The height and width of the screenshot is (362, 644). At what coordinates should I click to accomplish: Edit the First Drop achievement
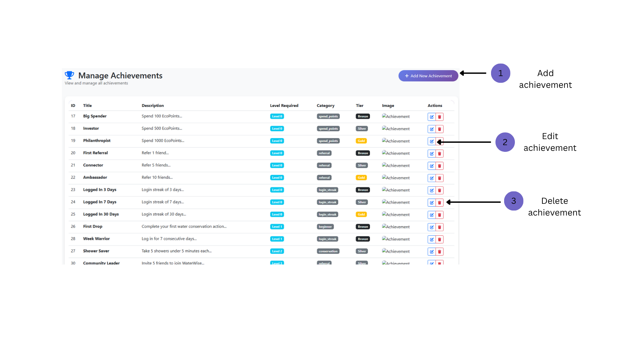tap(432, 227)
